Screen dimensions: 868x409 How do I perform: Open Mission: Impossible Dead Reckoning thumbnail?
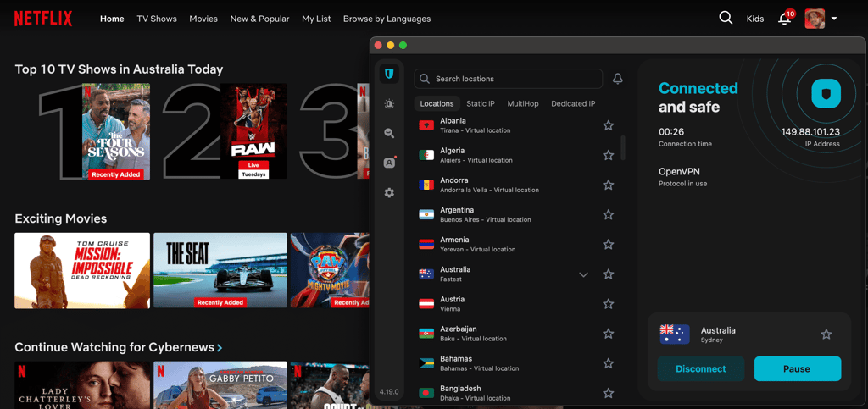(82, 270)
